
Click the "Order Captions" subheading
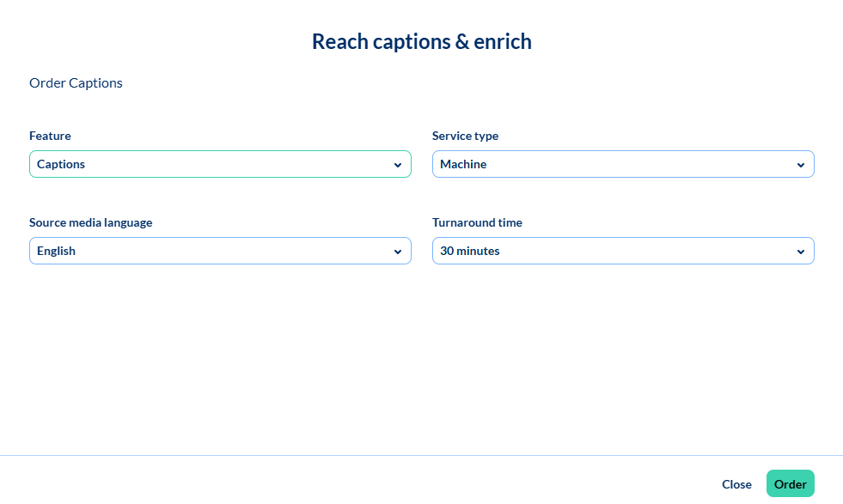pyautogui.click(x=76, y=83)
